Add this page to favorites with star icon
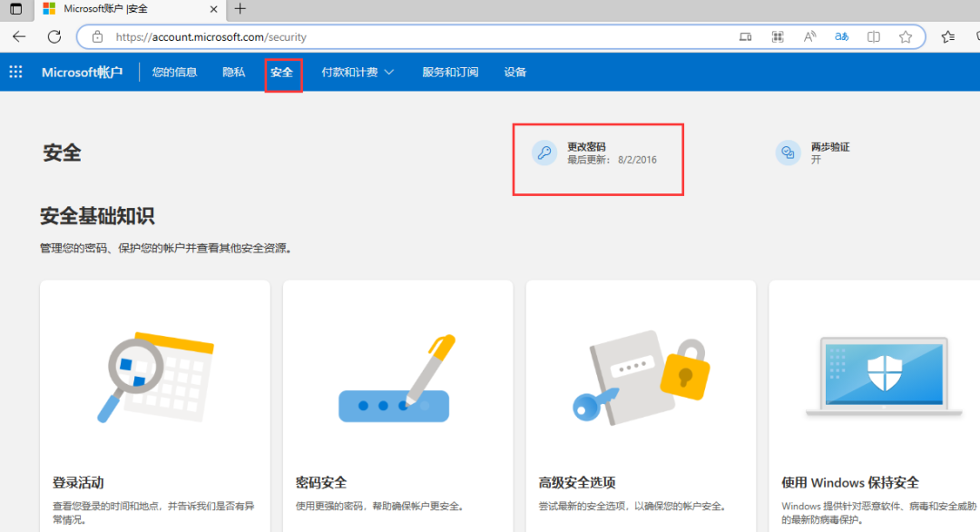The height and width of the screenshot is (532, 980). [x=906, y=37]
